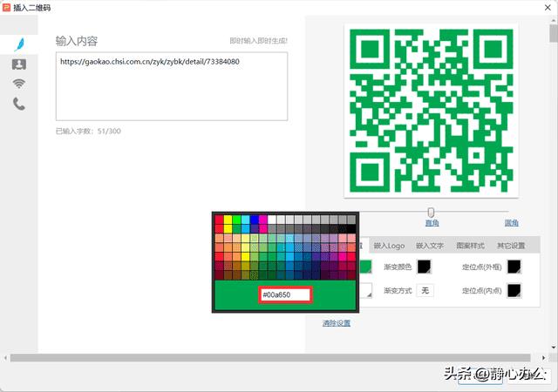The width and height of the screenshot is (558, 392).
Task: Pick the pure blue top-row palette swatch
Action: tap(254, 220)
